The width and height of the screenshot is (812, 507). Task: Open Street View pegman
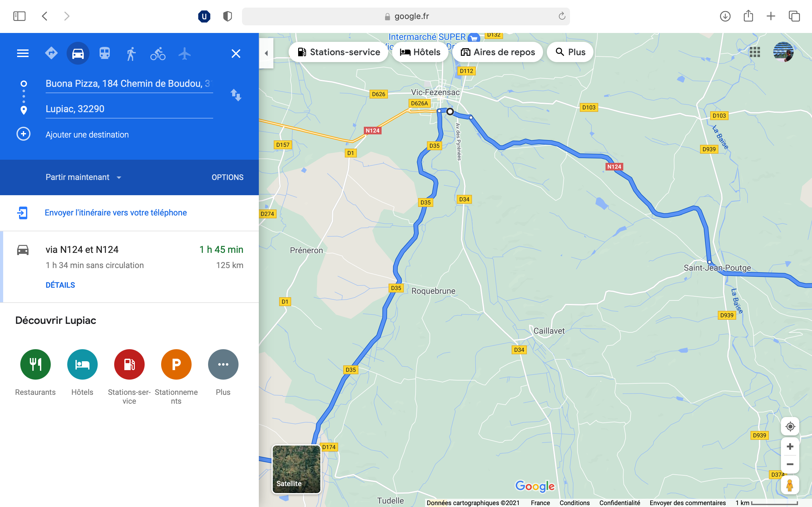coord(790,485)
